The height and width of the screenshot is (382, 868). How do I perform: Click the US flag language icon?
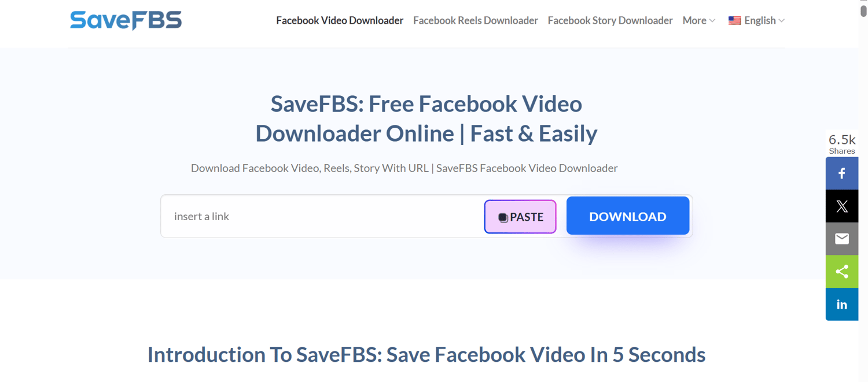734,20
